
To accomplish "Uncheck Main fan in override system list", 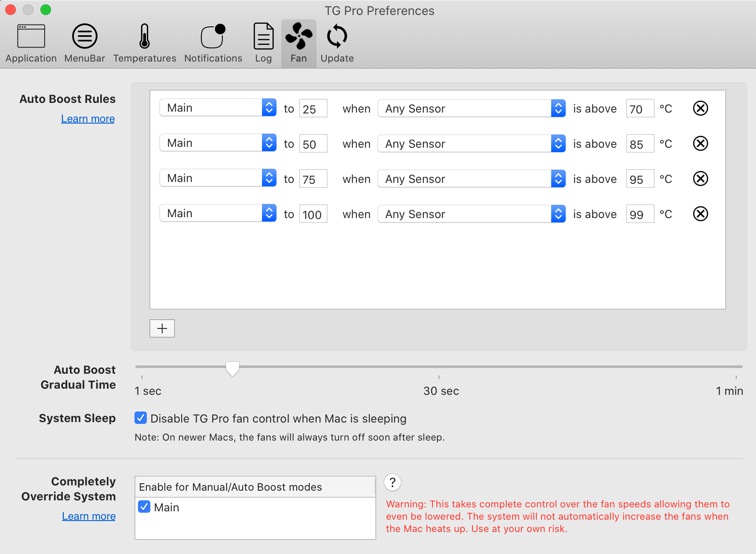I will pos(144,507).
